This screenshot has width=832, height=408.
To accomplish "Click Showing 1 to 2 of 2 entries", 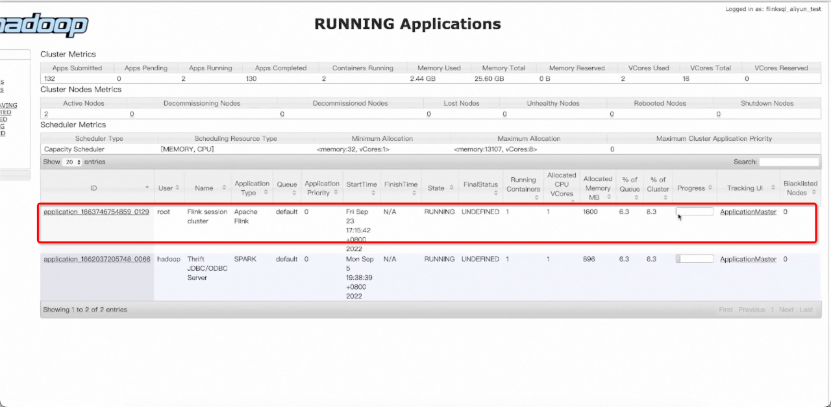I will (x=85, y=309).
